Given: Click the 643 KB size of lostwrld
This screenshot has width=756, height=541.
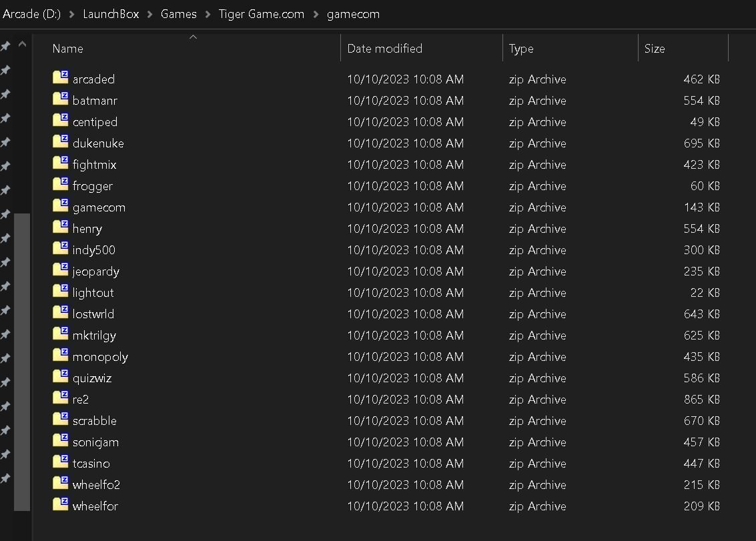Looking at the screenshot, I should pos(701,314).
